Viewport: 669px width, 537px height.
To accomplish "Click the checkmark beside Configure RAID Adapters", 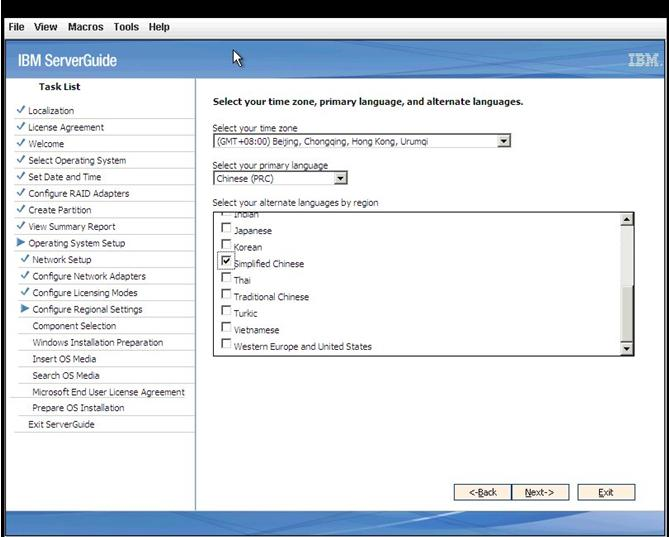I will point(20,192).
